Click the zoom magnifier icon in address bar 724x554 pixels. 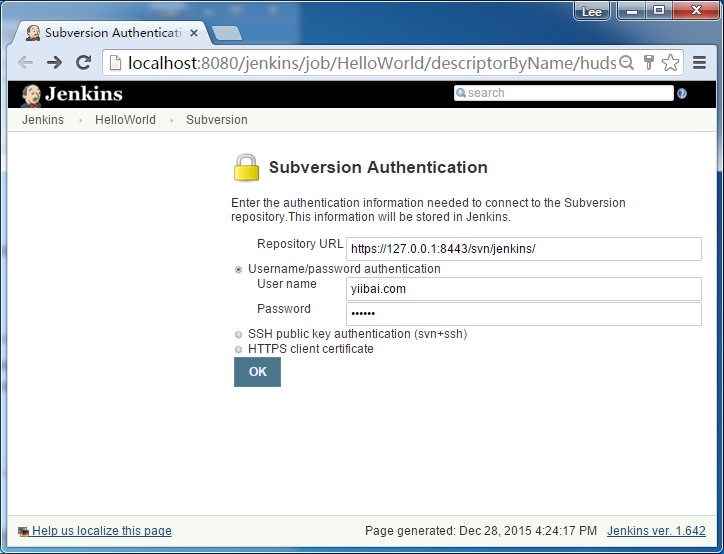[627, 63]
